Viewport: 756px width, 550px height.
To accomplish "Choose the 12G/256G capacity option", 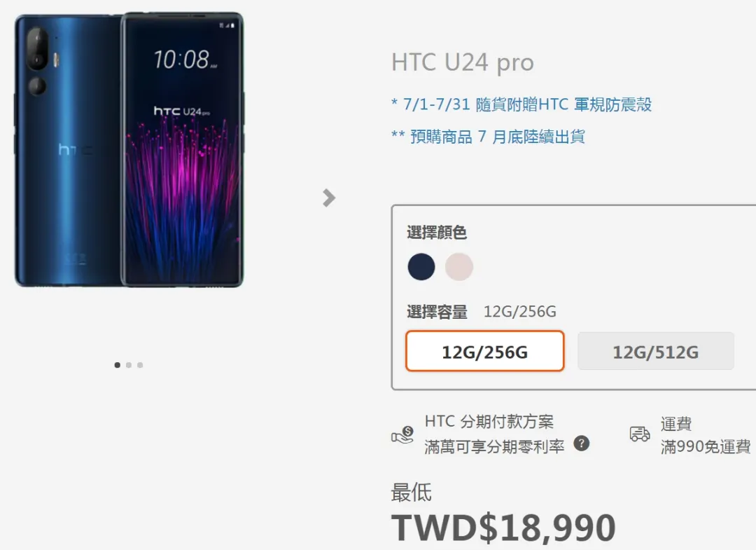I will tap(485, 351).
